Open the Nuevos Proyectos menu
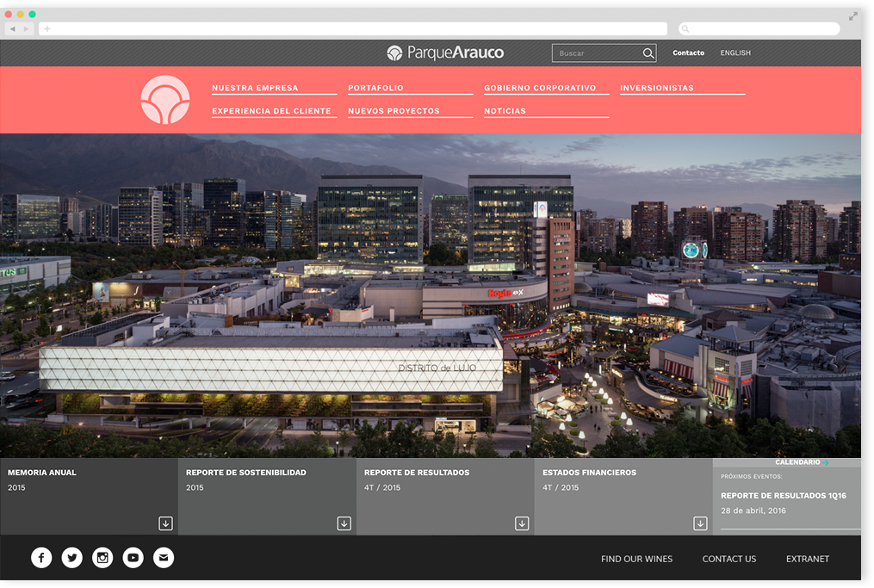The width and height of the screenshot is (874, 588). [x=394, y=111]
